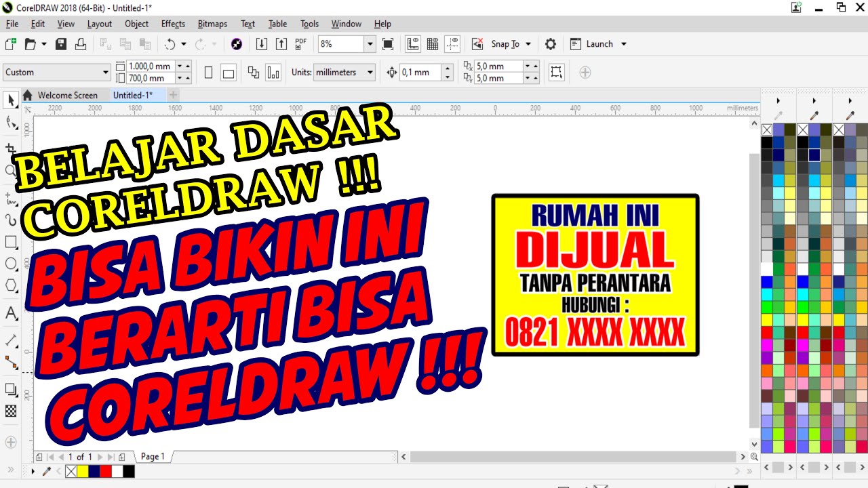
Task: Select the Artistic Media tool
Action: [x=11, y=220]
